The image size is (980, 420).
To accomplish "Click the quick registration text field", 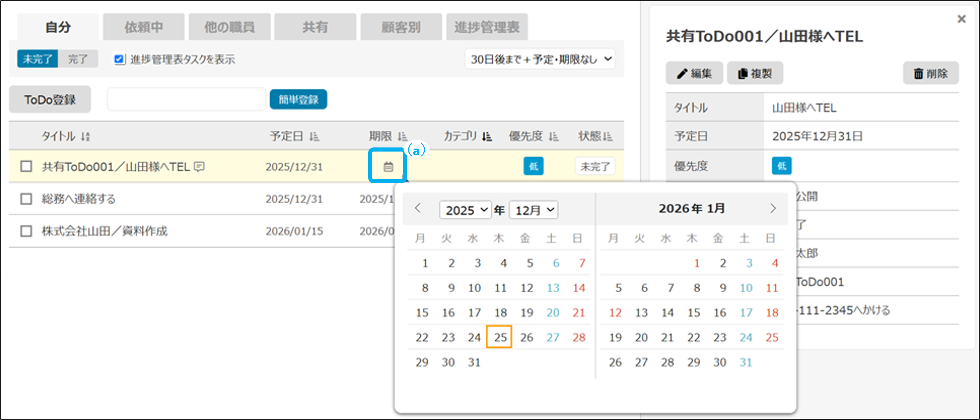I will (186, 99).
